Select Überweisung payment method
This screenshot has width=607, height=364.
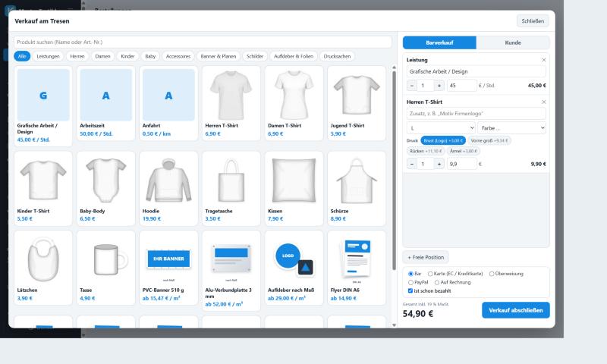pyautogui.click(x=492, y=274)
